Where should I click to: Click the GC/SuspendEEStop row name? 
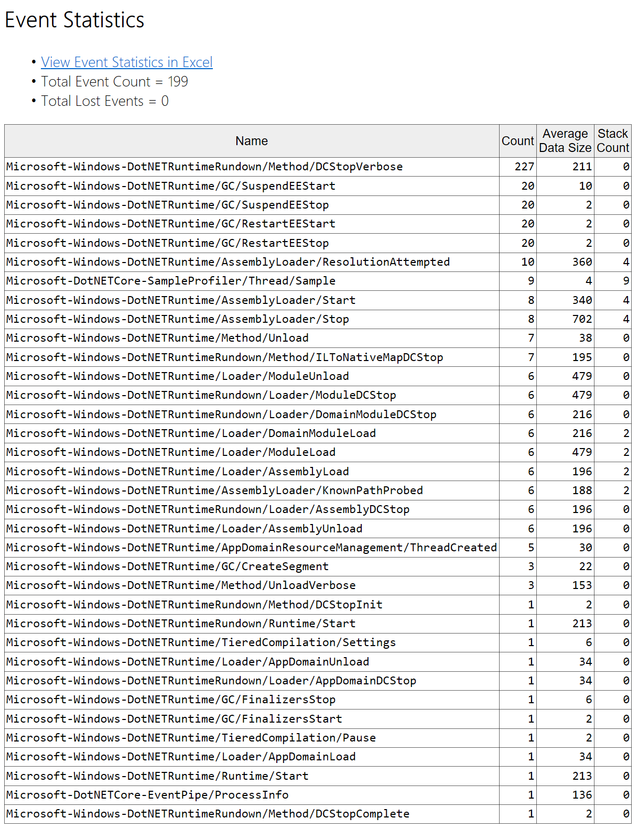tap(168, 205)
